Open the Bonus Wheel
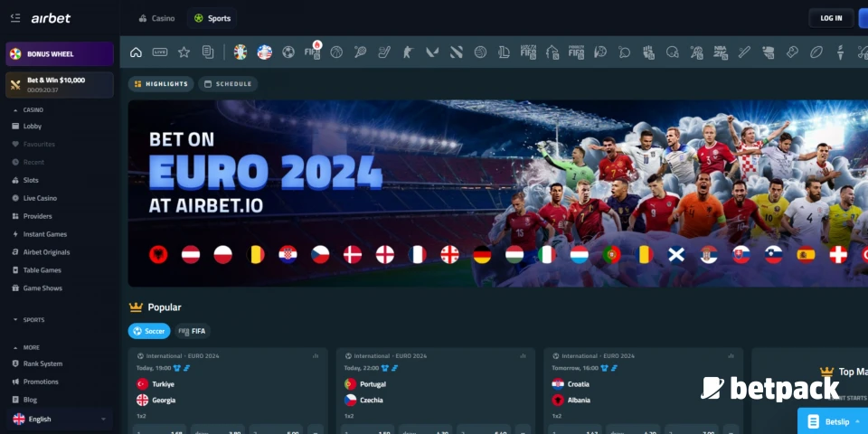 point(60,54)
